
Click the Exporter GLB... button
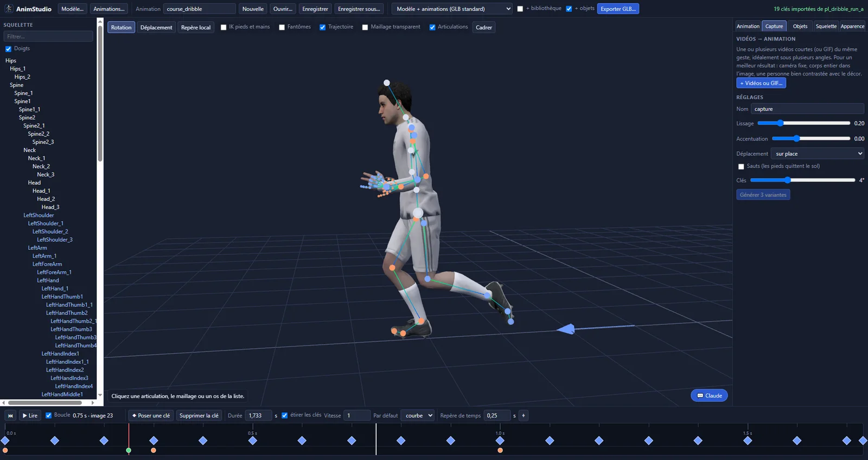[x=618, y=9]
